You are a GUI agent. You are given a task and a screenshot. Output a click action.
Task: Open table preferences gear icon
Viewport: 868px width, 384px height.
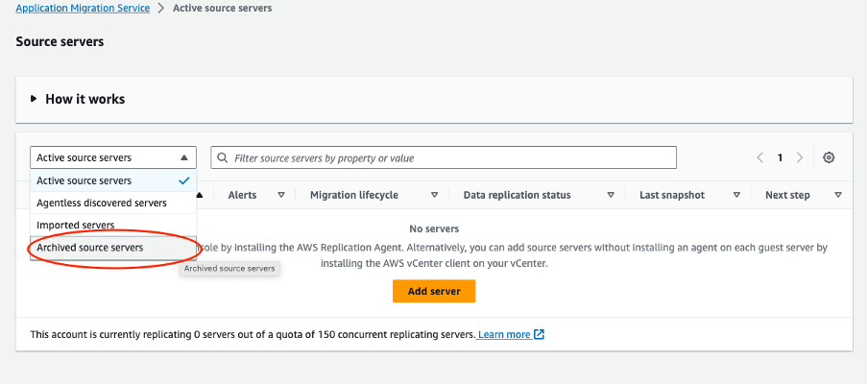tap(830, 157)
